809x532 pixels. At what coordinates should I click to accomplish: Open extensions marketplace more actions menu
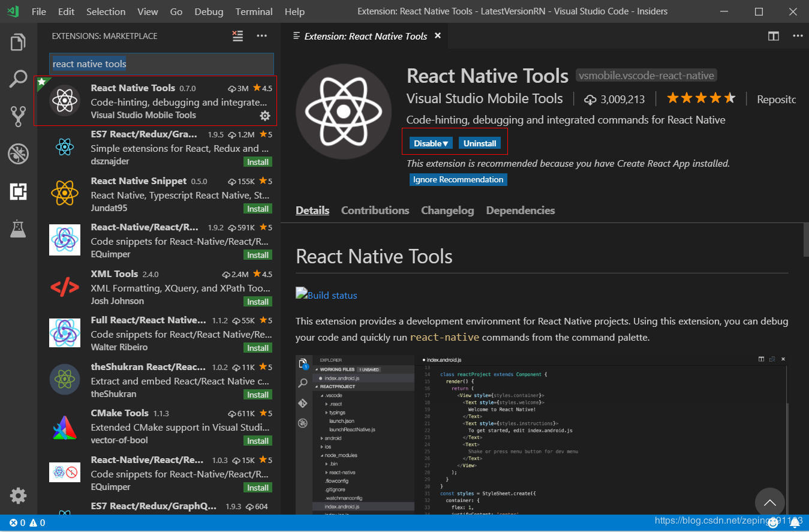(x=262, y=36)
